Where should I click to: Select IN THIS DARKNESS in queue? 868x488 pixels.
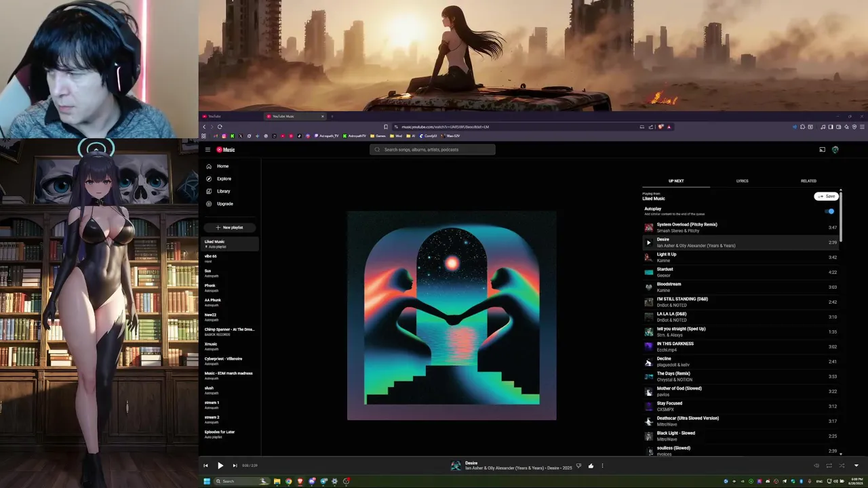point(741,347)
